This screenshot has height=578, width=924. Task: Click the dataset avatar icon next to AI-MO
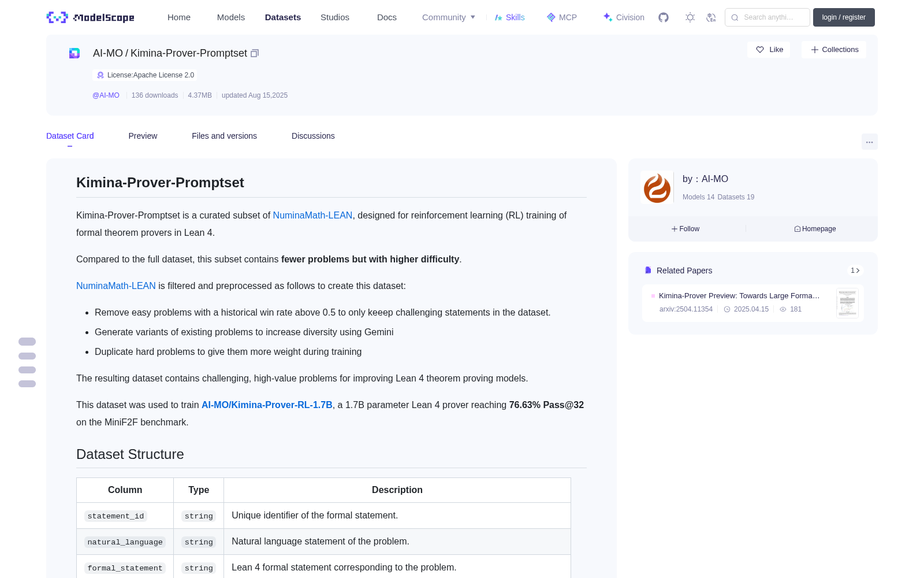[74, 53]
